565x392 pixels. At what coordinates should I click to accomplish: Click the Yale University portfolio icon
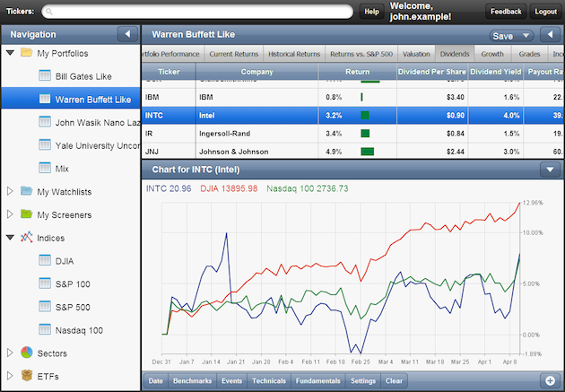[x=45, y=144]
